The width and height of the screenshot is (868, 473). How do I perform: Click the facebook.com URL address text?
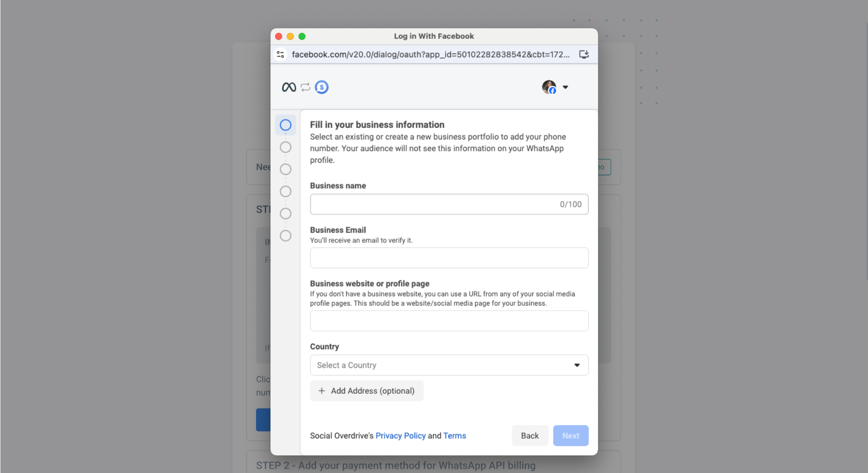[431, 54]
